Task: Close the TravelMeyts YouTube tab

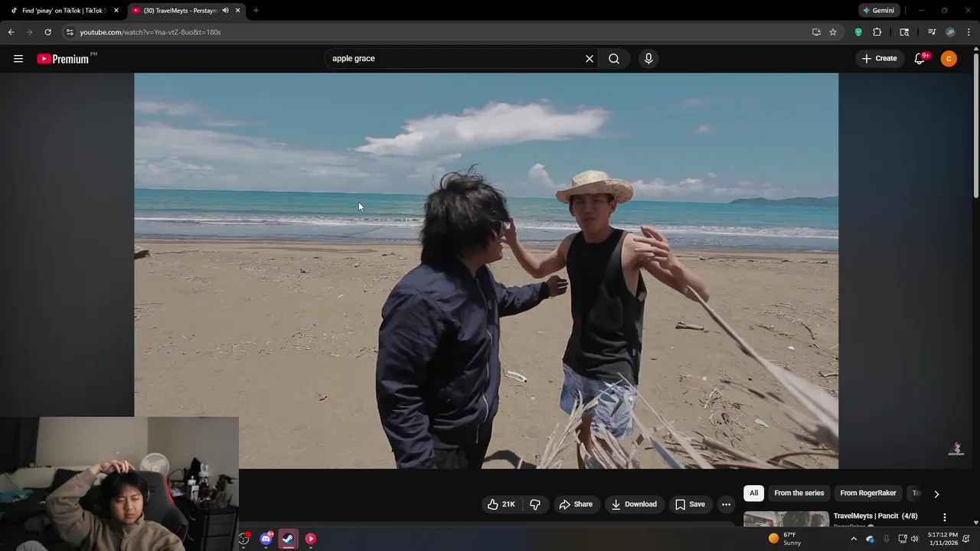Action: [237, 11]
